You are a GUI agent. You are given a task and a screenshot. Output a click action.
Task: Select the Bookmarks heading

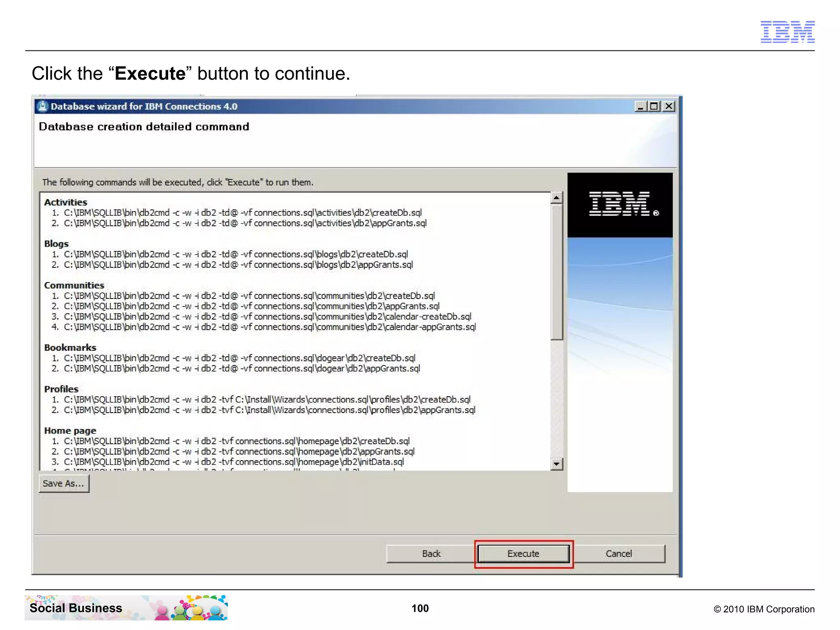(70, 347)
